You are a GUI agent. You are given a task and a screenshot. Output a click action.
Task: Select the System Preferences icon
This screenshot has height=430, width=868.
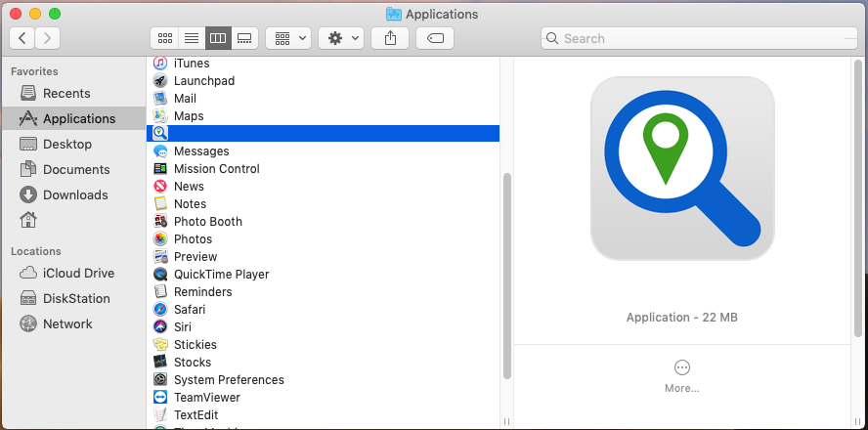point(160,379)
